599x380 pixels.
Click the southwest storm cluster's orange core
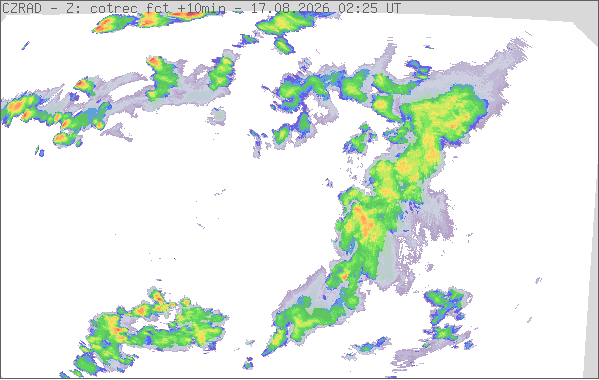coord(115,328)
